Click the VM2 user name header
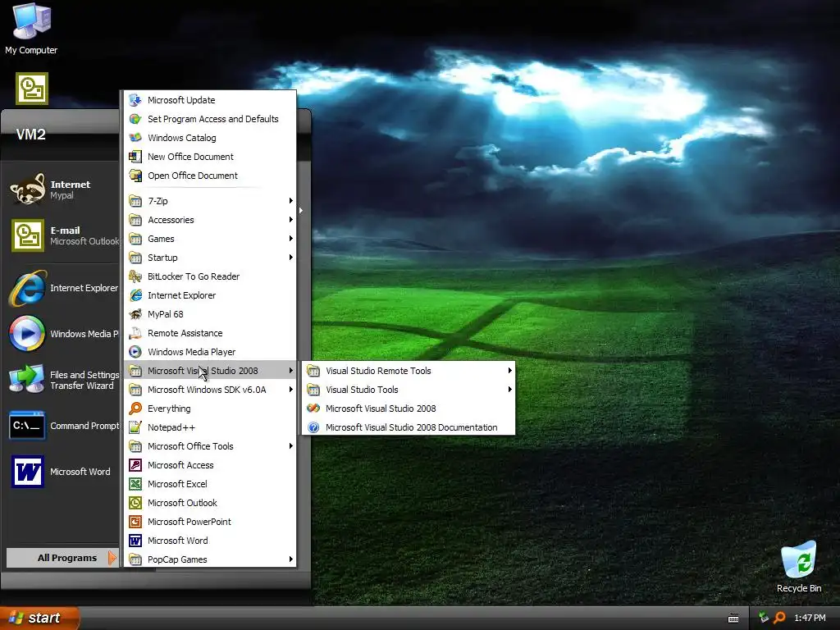The height and width of the screenshot is (630, 840). click(30, 134)
